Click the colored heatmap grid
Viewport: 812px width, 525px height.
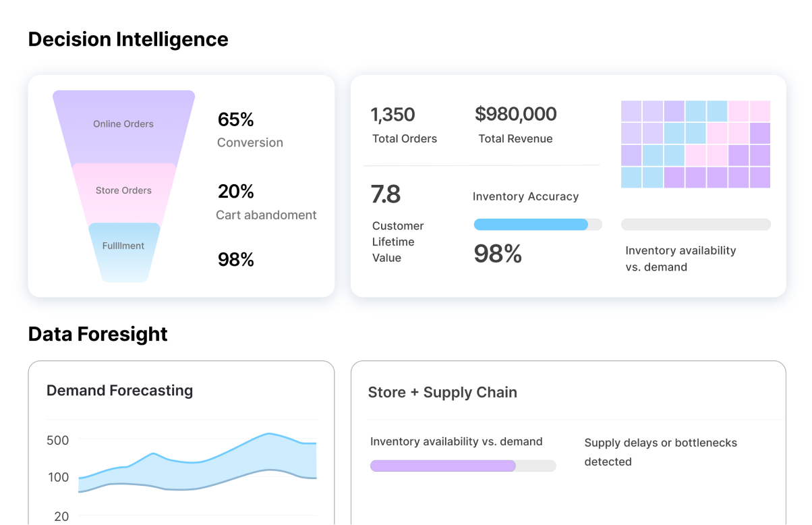pos(695,144)
